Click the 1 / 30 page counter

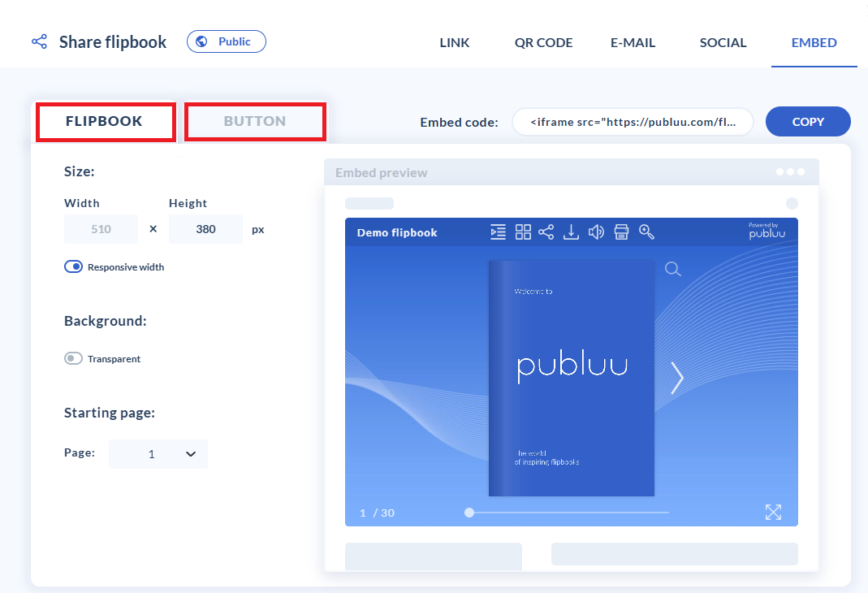[377, 513]
